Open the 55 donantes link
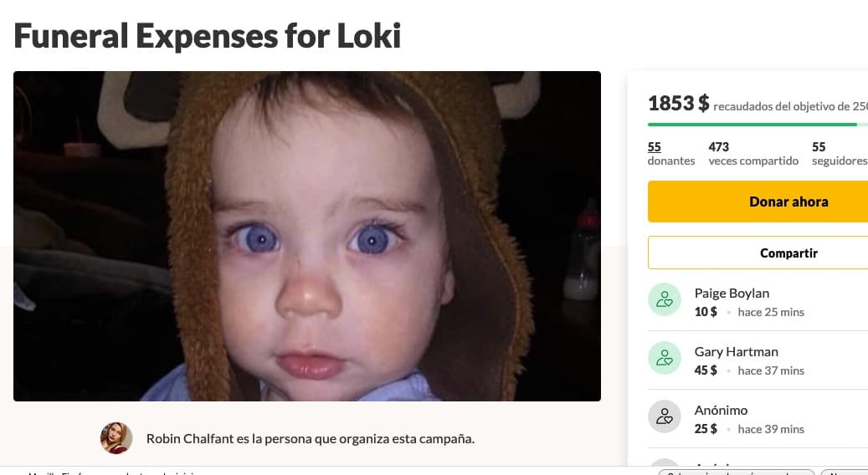Viewport: 868px width, 475px height. click(670, 153)
